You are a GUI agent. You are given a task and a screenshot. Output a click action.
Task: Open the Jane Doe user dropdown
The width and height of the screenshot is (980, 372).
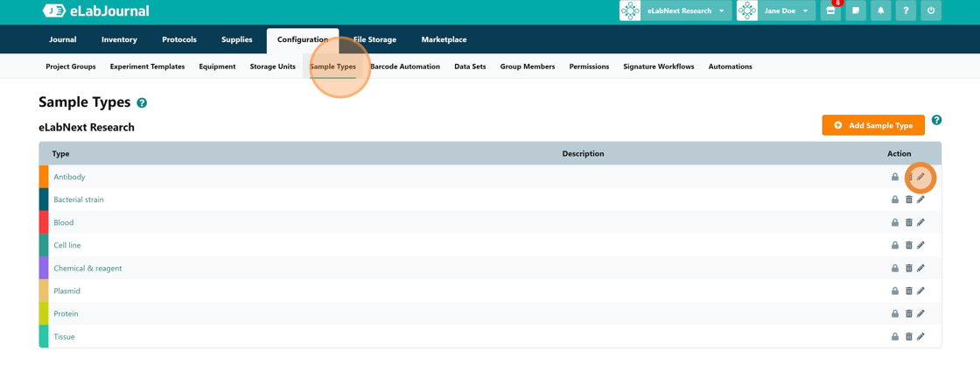click(776, 11)
